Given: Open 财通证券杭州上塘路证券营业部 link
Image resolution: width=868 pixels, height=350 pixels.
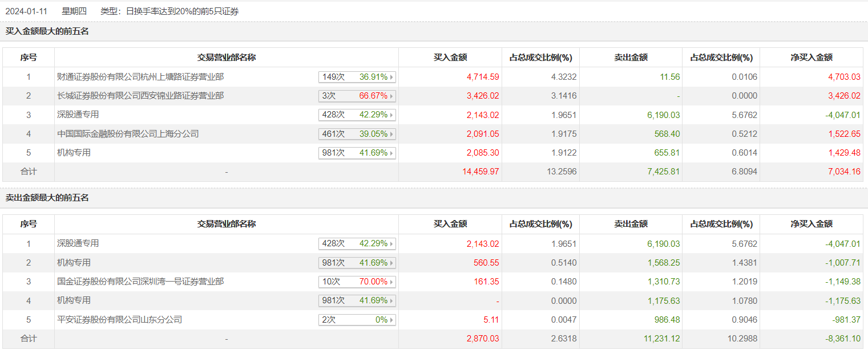Looking at the screenshot, I should (140, 77).
